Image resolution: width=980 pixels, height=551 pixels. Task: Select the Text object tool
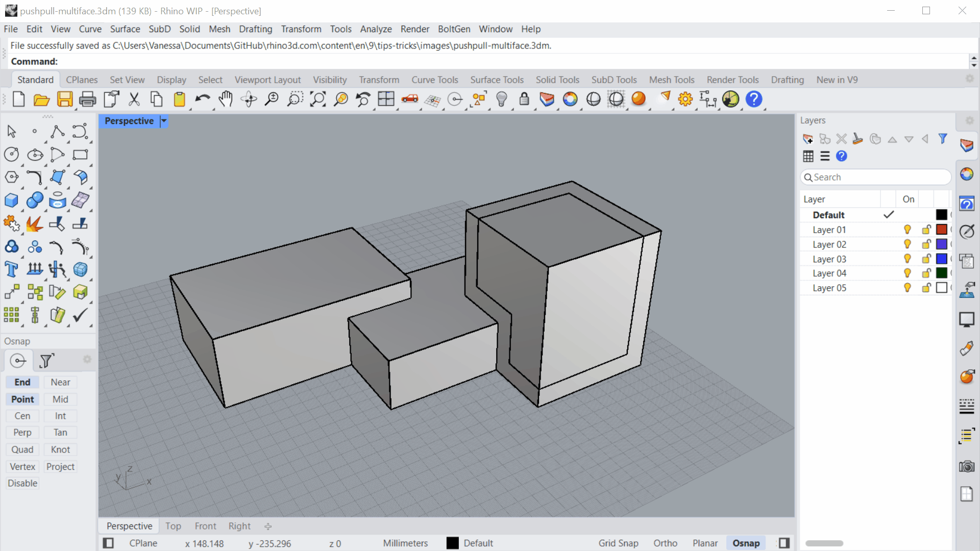(11, 269)
